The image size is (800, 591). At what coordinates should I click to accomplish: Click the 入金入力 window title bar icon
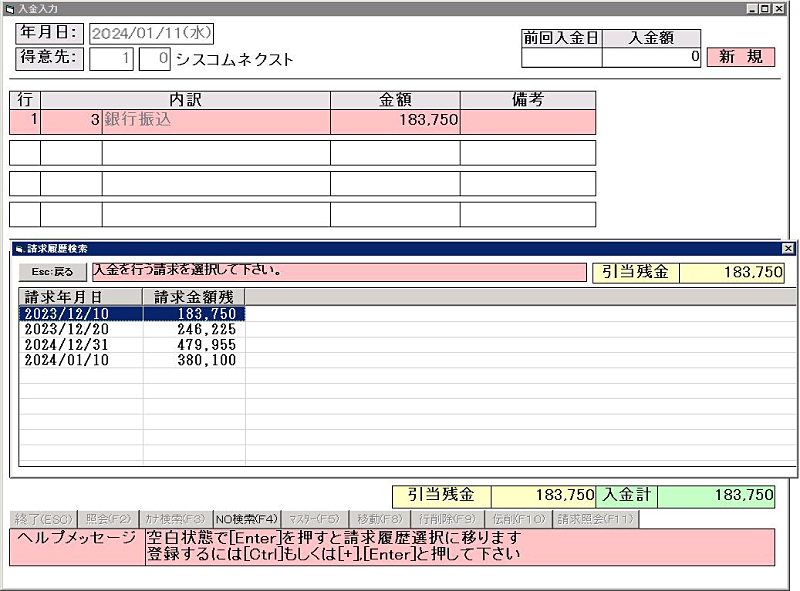tap(9, 8)
